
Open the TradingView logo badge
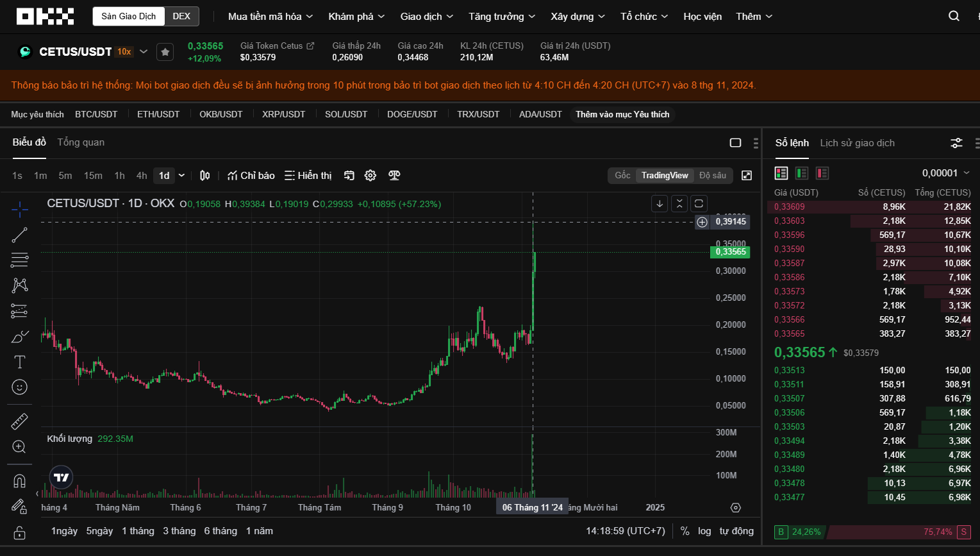click(62, 477)
